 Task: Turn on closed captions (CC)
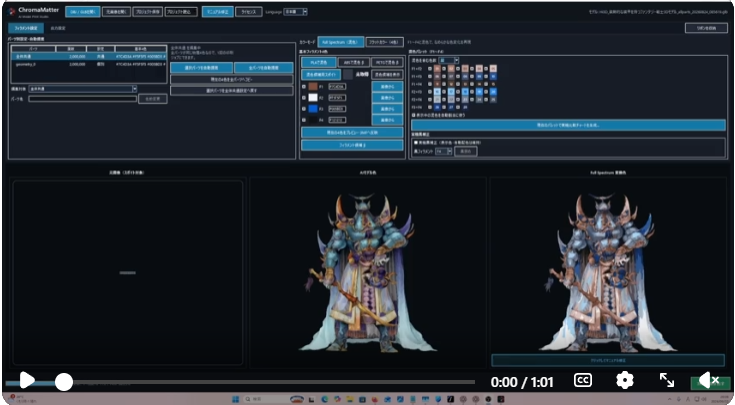583,380
